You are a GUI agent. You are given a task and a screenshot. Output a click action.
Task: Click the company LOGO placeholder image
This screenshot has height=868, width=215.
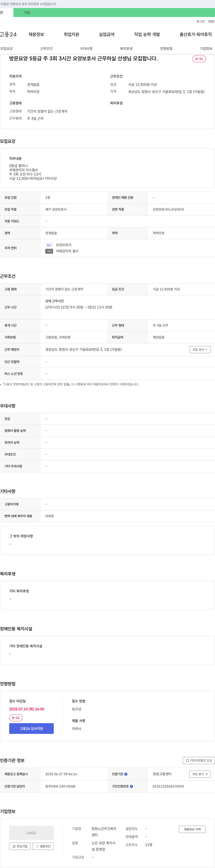pyautogui.click(x=31, y=833)
